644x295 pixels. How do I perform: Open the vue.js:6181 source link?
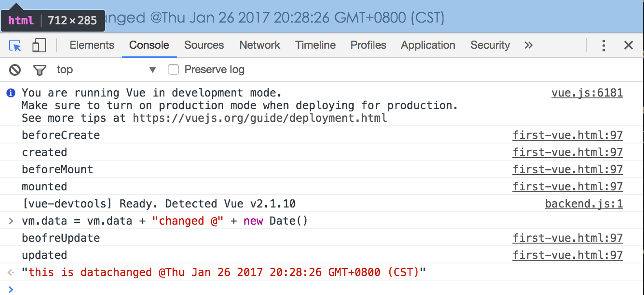[x=587, y=93]
